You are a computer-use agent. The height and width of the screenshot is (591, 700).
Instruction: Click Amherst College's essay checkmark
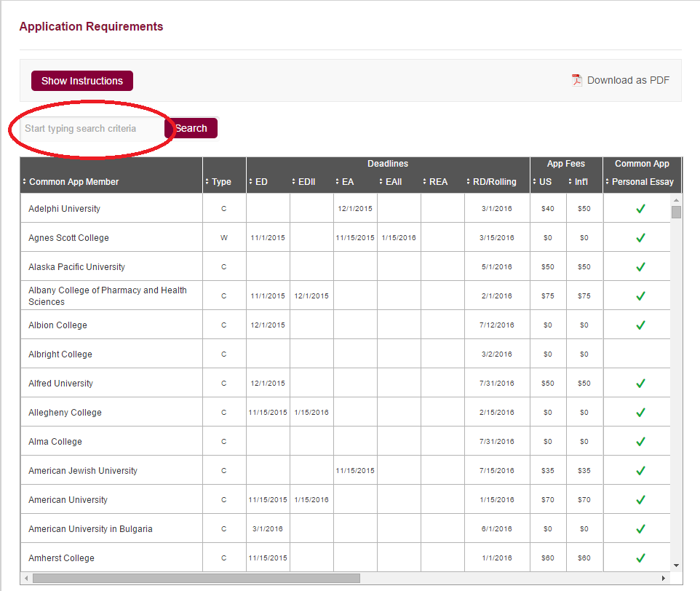[640, 558]
